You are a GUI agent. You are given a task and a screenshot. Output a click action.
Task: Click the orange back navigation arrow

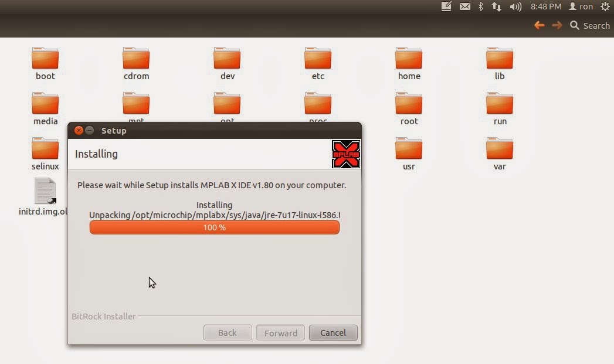(x=539, y=25)
